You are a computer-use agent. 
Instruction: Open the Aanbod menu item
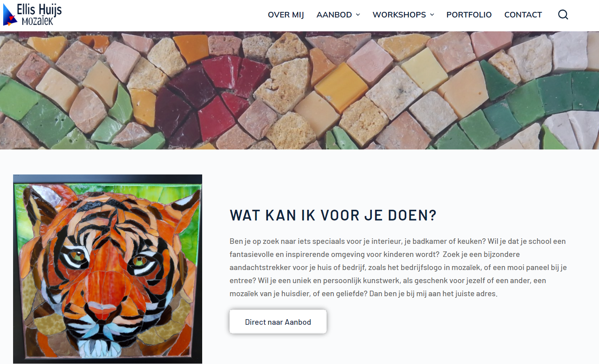[x=334, y=15]
